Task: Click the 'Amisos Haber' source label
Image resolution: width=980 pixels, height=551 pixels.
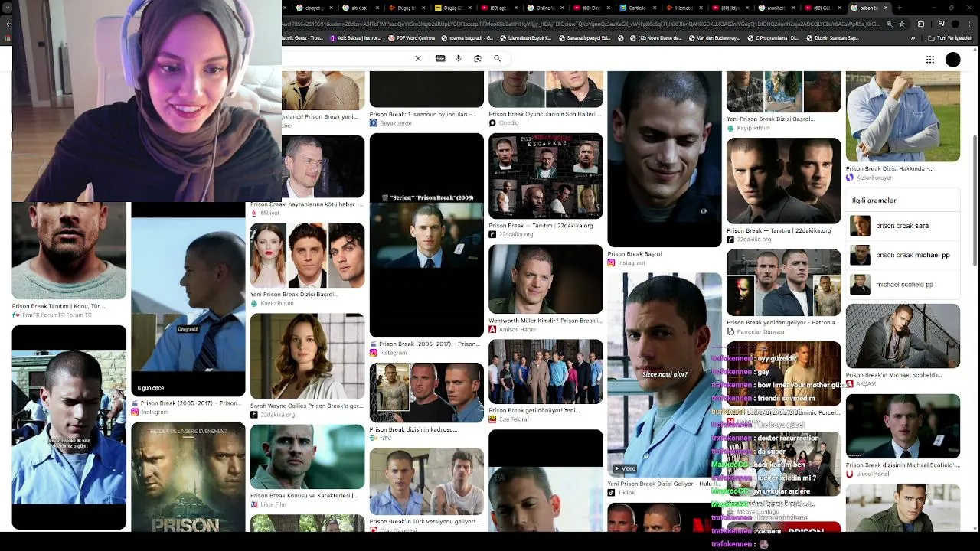Action: point(518,330)
